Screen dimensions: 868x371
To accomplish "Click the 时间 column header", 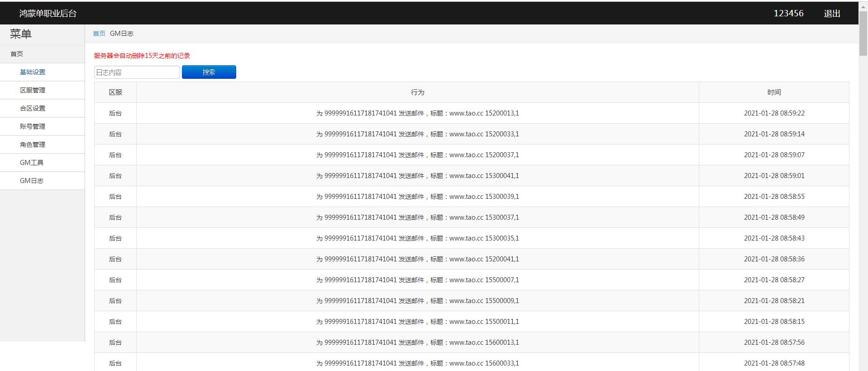I will [x=774, y=92].
